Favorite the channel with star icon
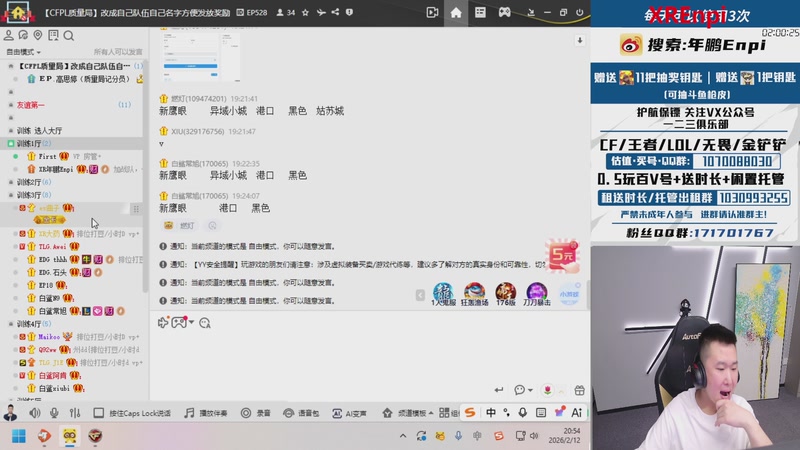Image resolution: width=800 pixels, height=450 pixels. (x=305, y=12)
